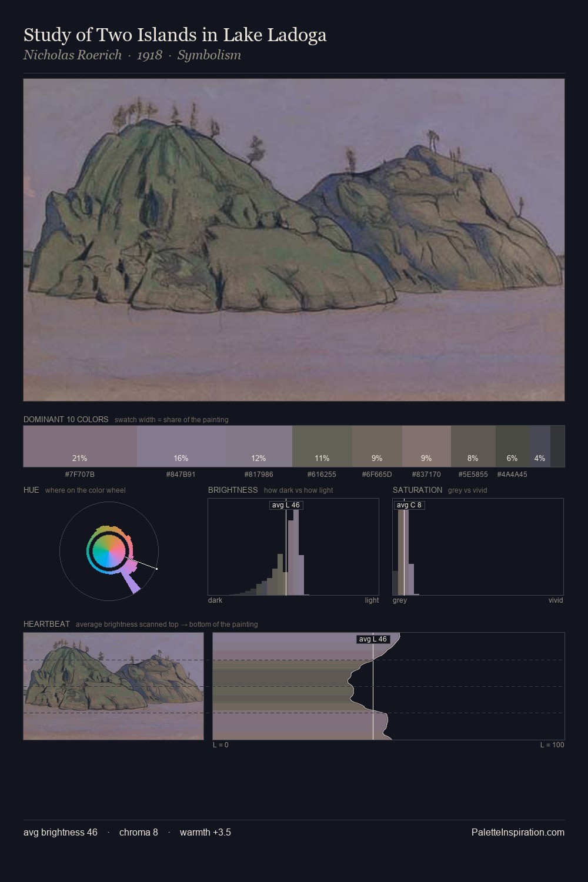Click the 'Symbolism' style label

(209, 55)
